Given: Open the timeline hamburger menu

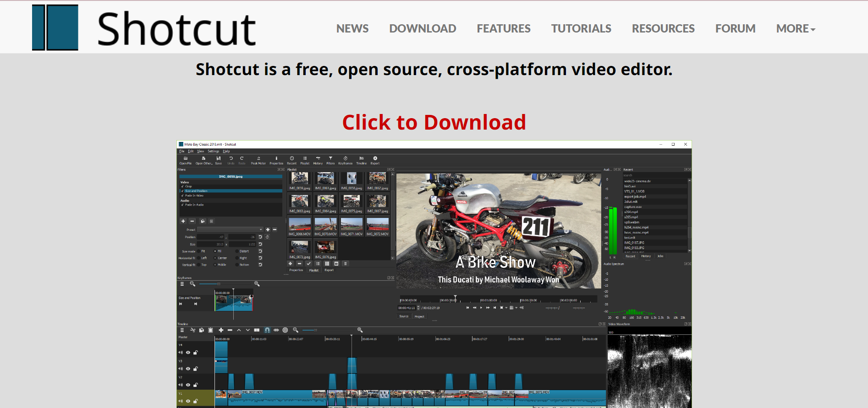Looking at the screenshot, I should point(182,330).
